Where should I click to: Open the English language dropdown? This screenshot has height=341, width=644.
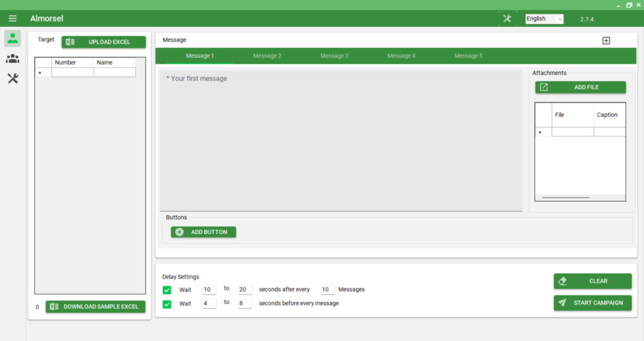[544, 19]
